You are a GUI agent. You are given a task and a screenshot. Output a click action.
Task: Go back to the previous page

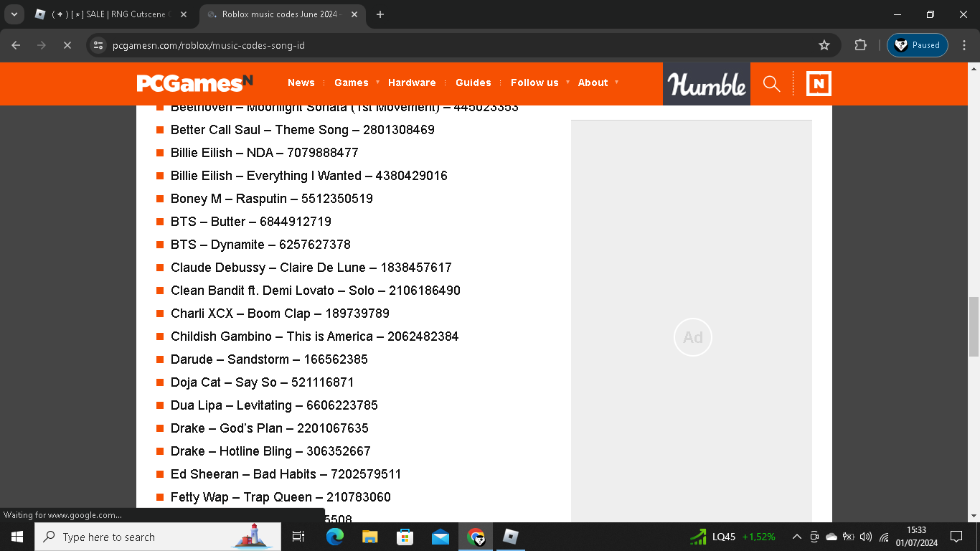tap(17, 45)
